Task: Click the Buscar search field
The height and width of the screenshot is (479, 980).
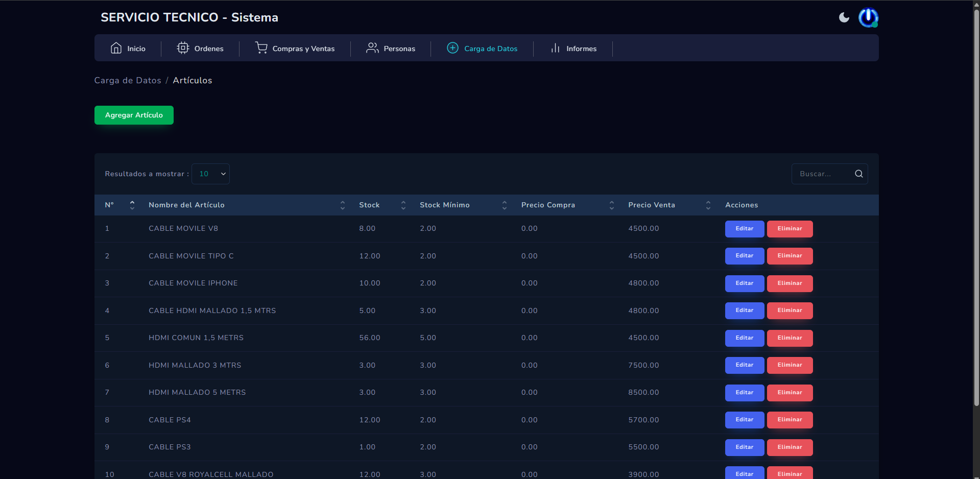Action: point(822,174)
